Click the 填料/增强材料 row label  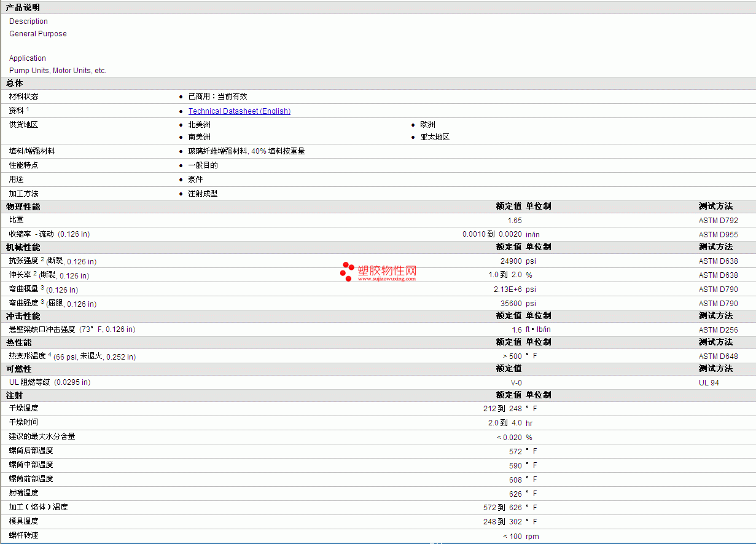(x=32, y=151)
